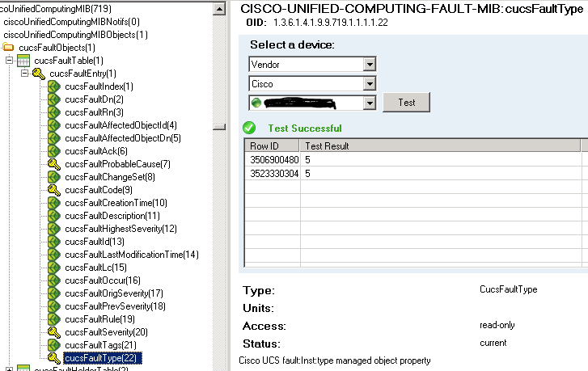
Task: Select the cucsFaultLastModificationTime(14) tree item
Action: coord(132,255)
